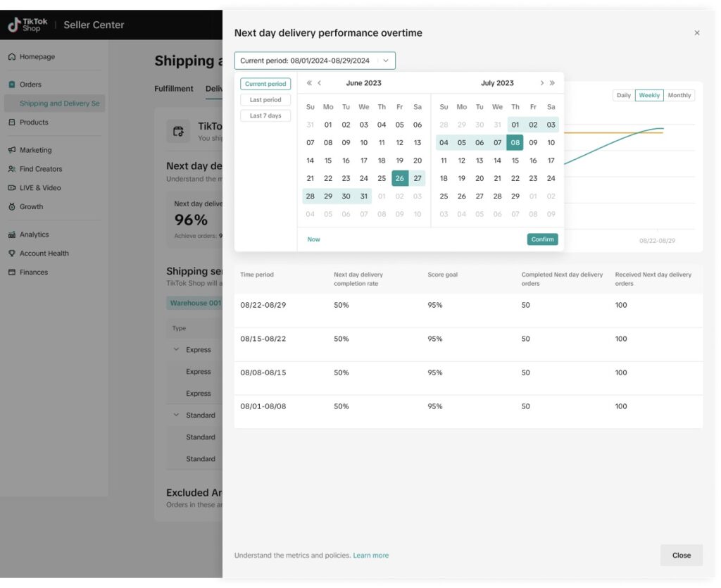Open the Analytics menu item
The image size is (721, 588).
coord(34,234)
